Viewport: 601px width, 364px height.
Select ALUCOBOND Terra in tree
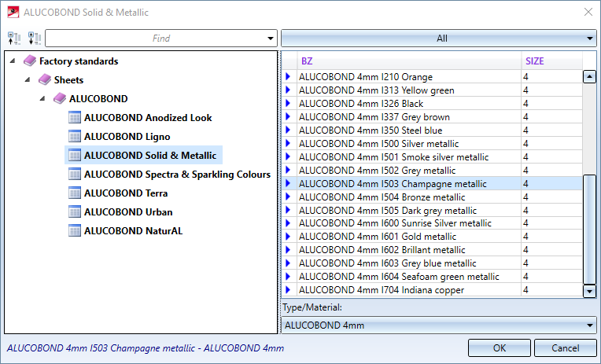(126, 193)
